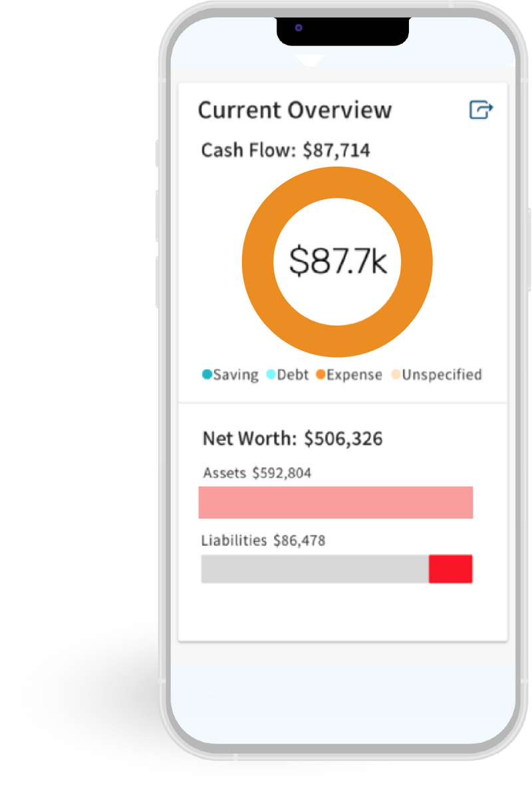532x786 pixels.
Task: Click the beige Unspecified legend dot
Action: pos(394,374)
